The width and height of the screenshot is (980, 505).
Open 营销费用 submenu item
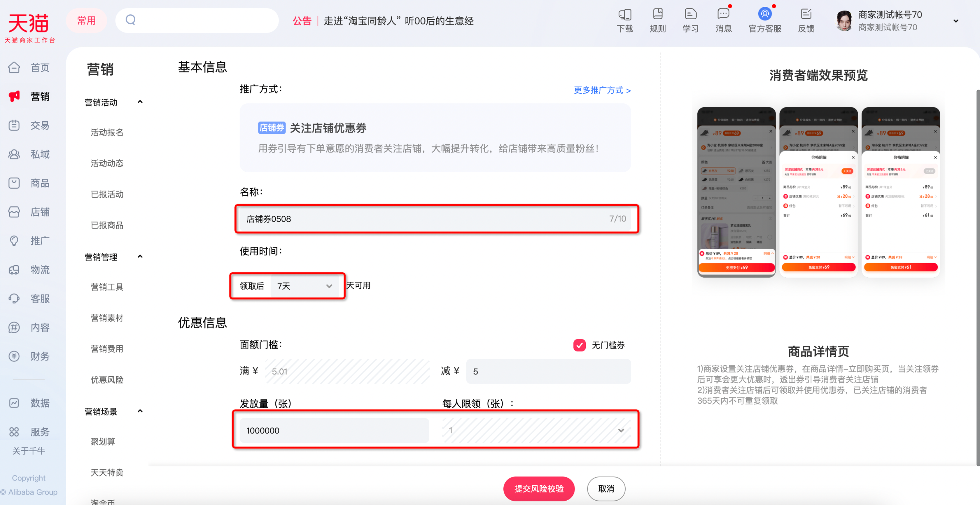pyautogui.click(x=107, y=349)
